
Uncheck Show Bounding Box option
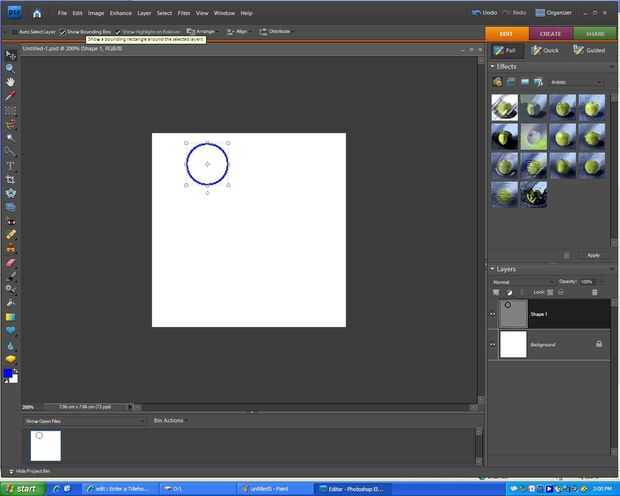[x=62, y=32]
